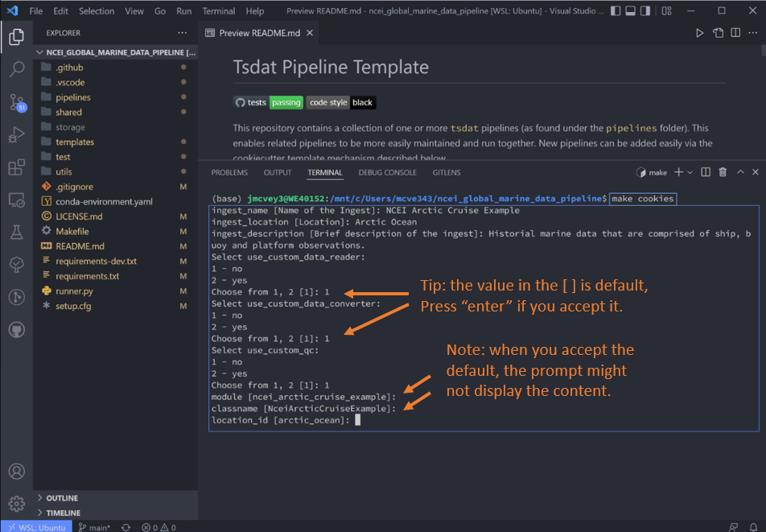
Task: Open the new terminal launch profile dropdown
Action: 690,172
